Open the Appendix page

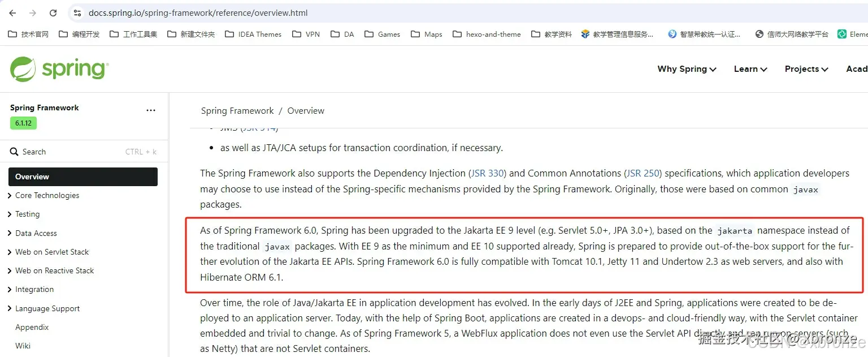(x=32, y=327)
